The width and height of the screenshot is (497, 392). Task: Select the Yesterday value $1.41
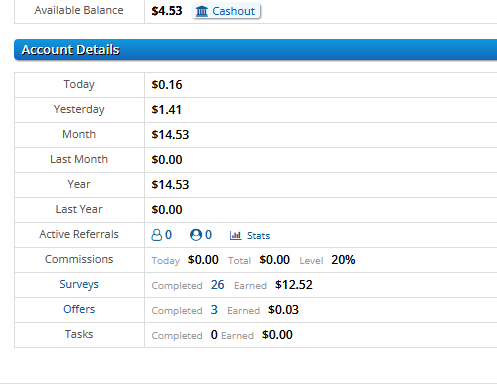click(x=166, y=110)
